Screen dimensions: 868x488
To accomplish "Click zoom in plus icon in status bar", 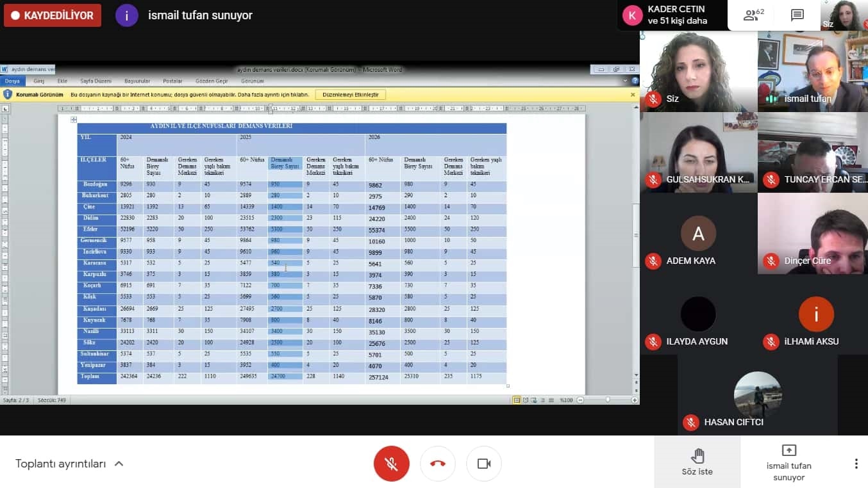I will coord(635,400).
